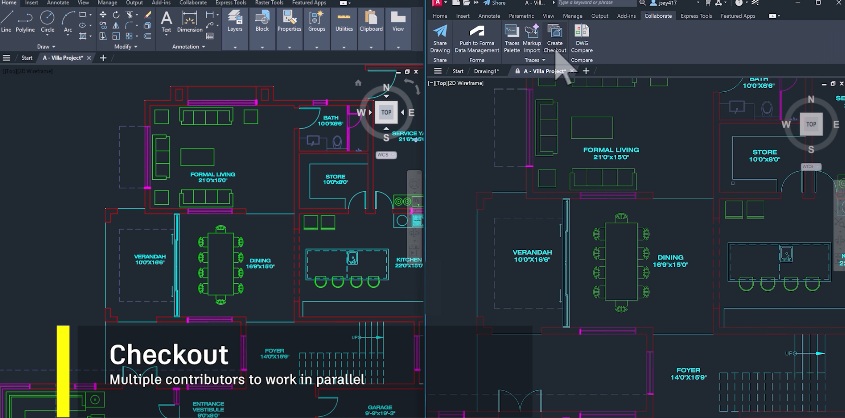Click the TOP face of left ViewCube
The width and height of the screenshot is (845, 418).
click(x=386, y=113)
